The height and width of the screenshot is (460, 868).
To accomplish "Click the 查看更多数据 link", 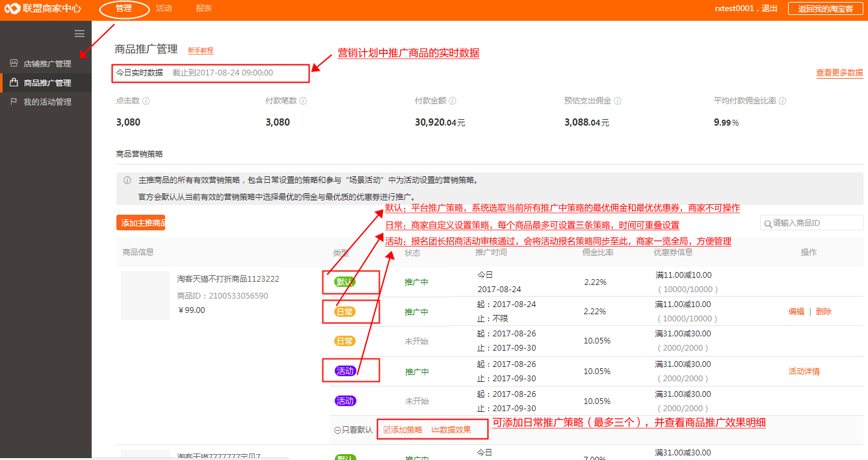I will point(839,74).
